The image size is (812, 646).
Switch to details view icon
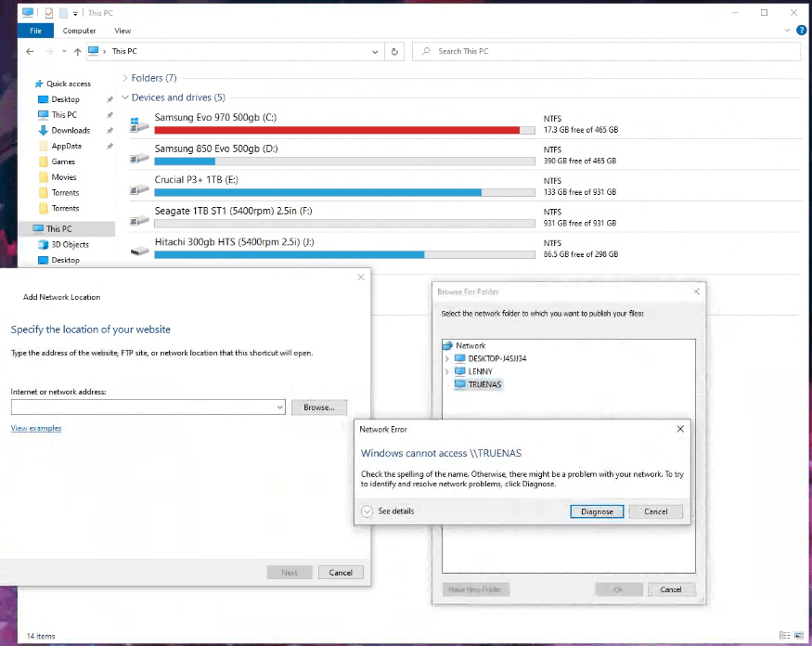784,636
